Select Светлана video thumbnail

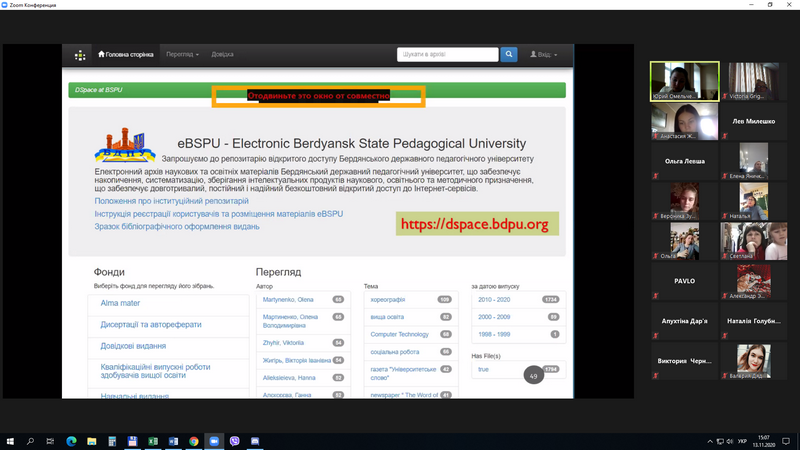(x=754, y=241)
